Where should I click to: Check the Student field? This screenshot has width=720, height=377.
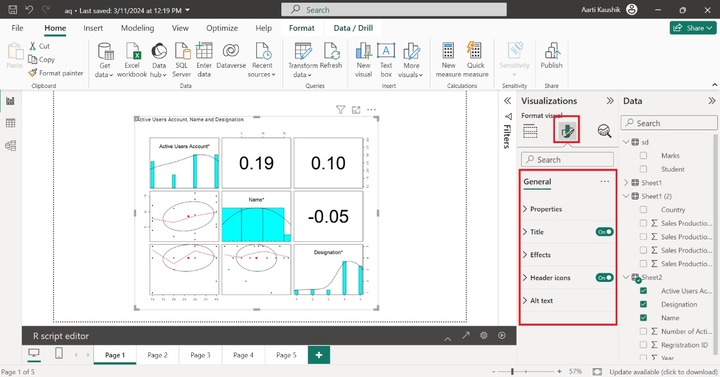(x=643, y=169)
